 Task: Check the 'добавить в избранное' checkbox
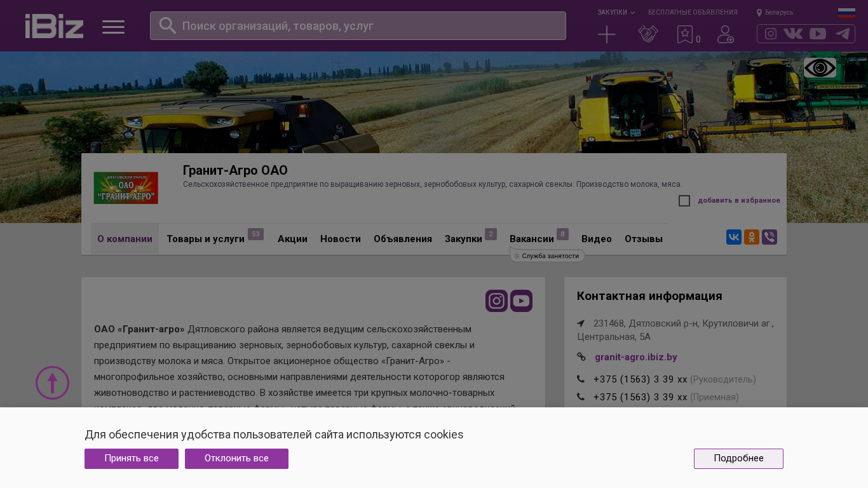pyautogui.click(x=684, y=201)
